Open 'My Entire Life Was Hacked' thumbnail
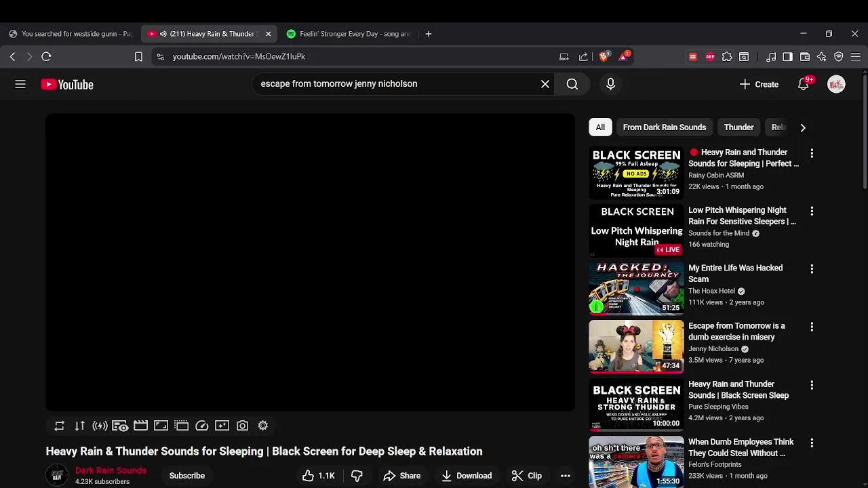868x488 pixels. coord(636,289)
